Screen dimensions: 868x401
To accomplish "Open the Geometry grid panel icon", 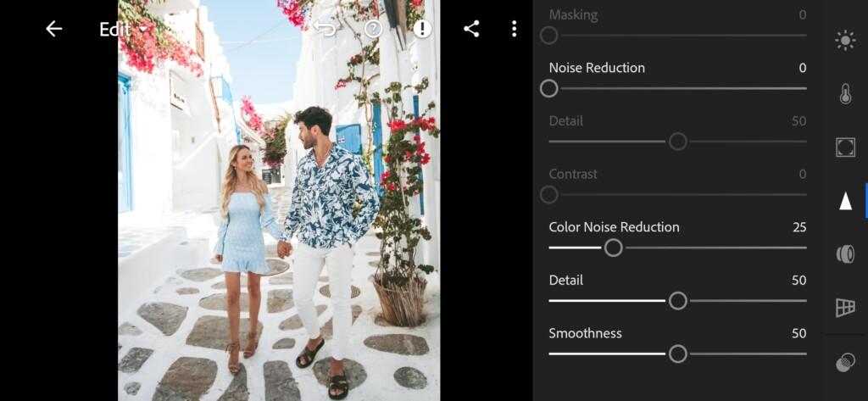I will 845,308.
